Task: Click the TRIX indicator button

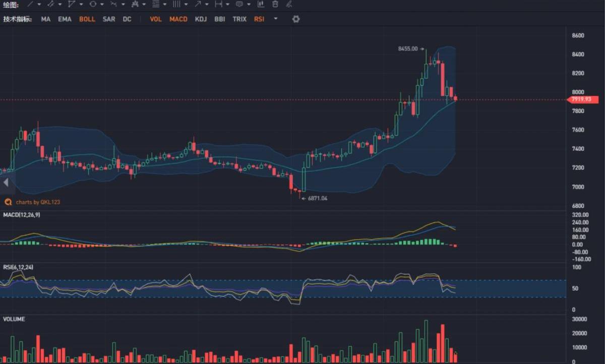Action: 239,19
